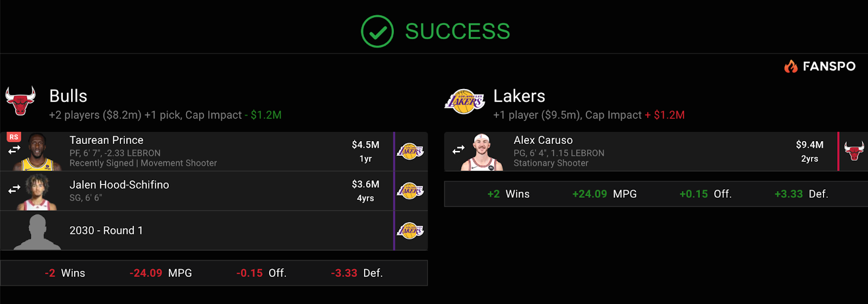The image size is (868, 304).
Task: Click Lakers logo in Taurean Prince row
Action: (x=410, y=151)
